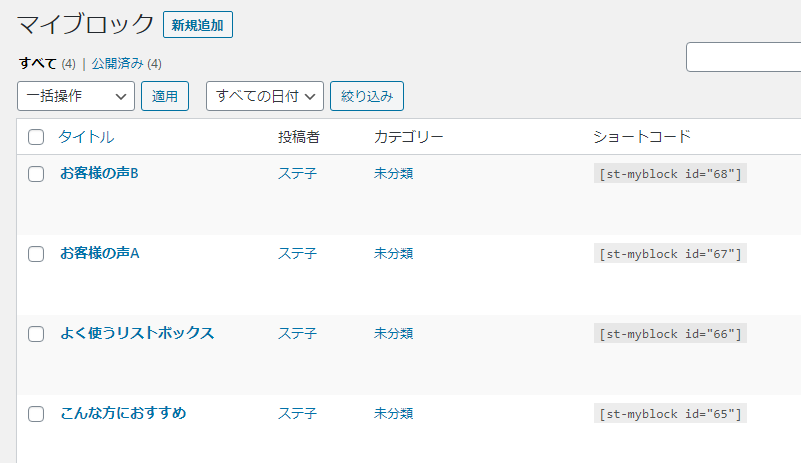This screenshot has height=463, width=801.
Task: Click inside the search input field
Action: (743, 58)
